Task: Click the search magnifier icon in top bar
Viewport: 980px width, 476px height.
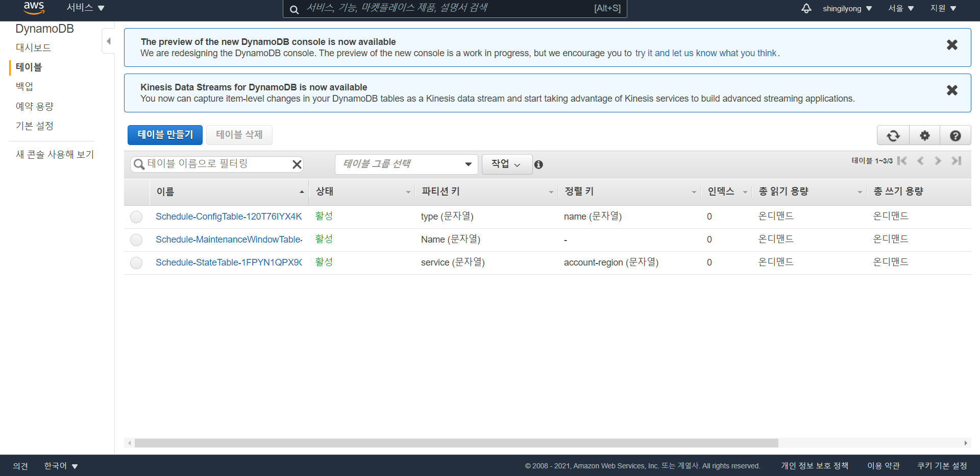Action: point(294,9)
